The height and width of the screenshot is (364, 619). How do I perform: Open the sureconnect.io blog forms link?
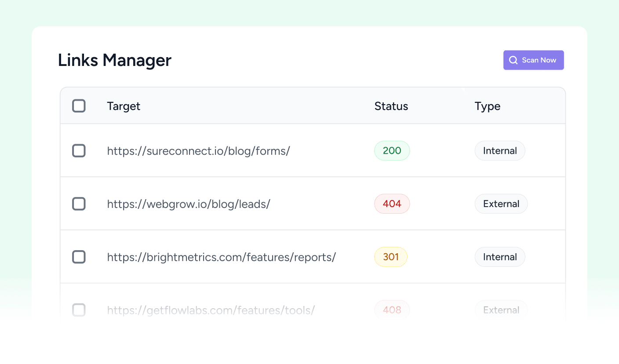pos(198,150)
